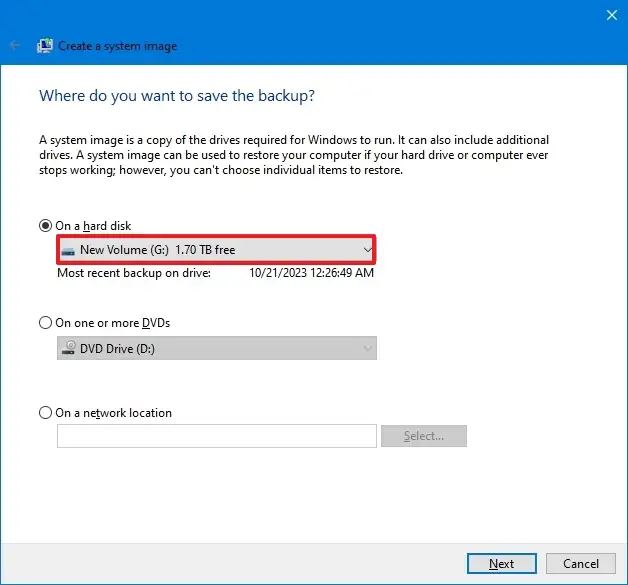Click the Next button
The image size is (628, 585).
pos(501,564)
